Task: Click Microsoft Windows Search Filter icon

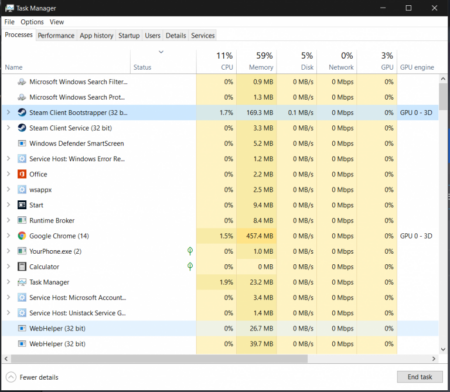Action: pyautogui.click(x=22, y=82)
